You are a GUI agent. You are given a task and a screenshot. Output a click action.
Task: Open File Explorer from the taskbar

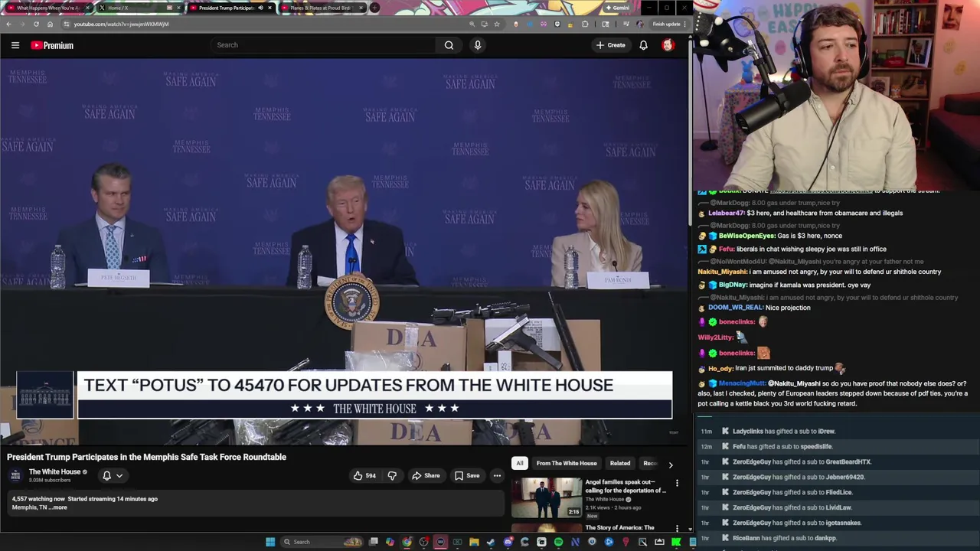(x=474, y=542)
